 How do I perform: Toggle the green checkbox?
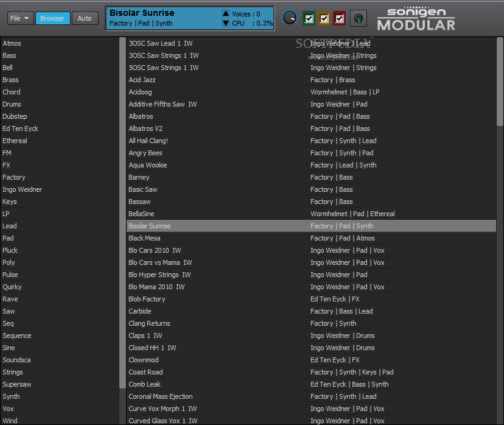pos(309,18)
